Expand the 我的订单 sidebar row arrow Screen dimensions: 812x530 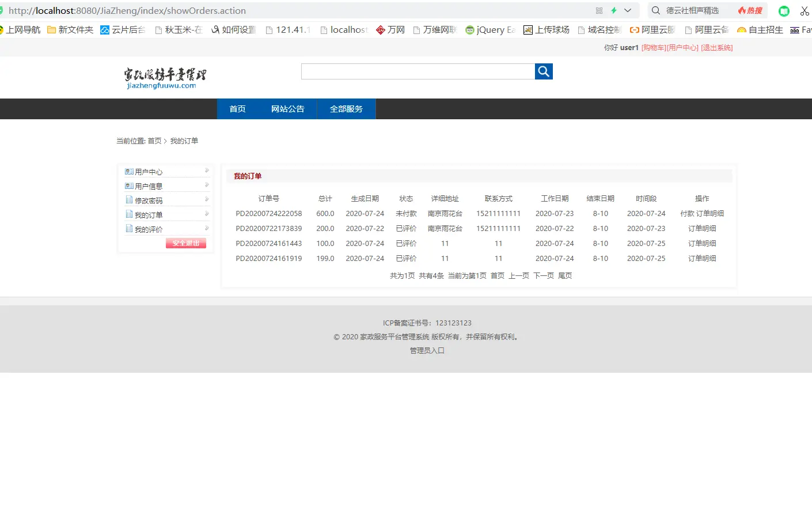pyautogui.click(x=207, y=214)
